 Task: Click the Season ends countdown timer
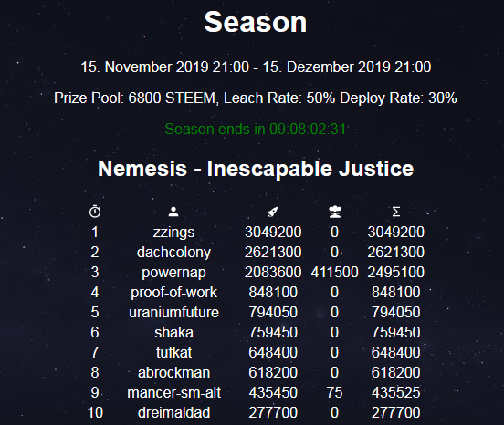pos(256,129)
